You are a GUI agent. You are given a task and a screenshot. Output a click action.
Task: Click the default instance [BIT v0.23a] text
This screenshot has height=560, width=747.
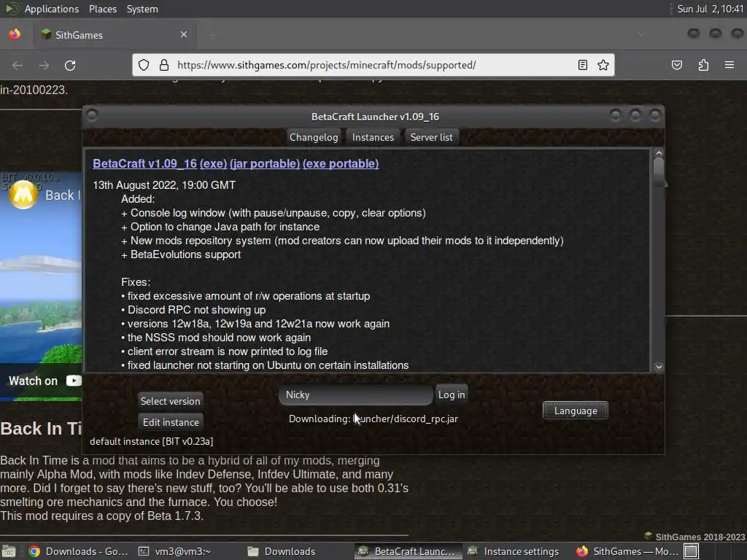click(x=152, y=441)
